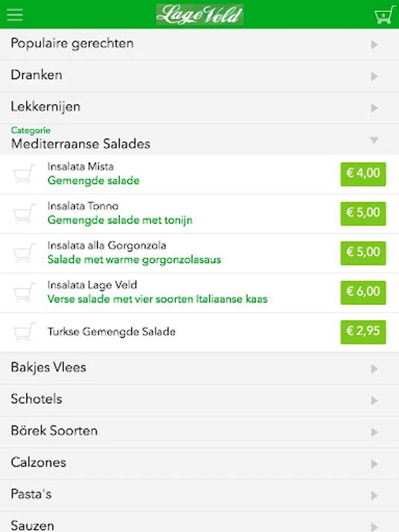Open the shopping cart in header
This screenshot has height=532, width=399.
384,14
